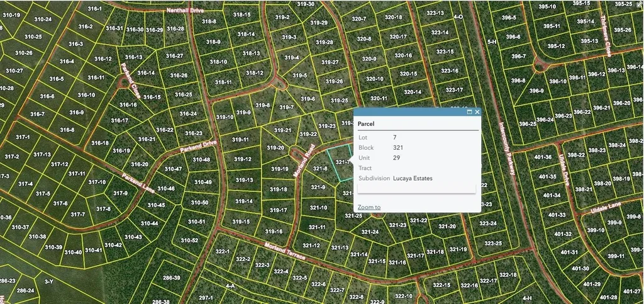This screenshot has width=644, height=304.
Task: Click the diagonal arrow icon in top-right corner
Action: [x=639, y=4]
